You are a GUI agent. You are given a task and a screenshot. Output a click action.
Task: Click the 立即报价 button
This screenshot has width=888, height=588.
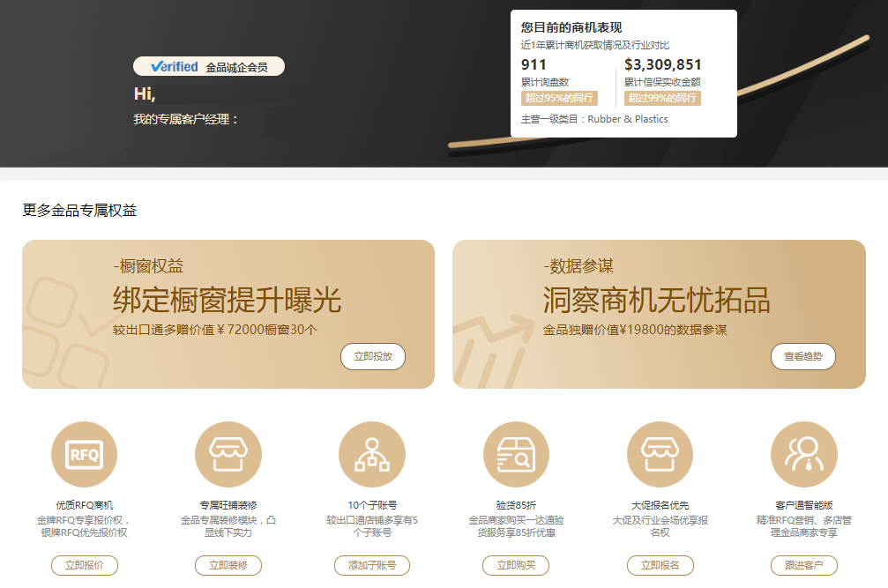(84, 566)
